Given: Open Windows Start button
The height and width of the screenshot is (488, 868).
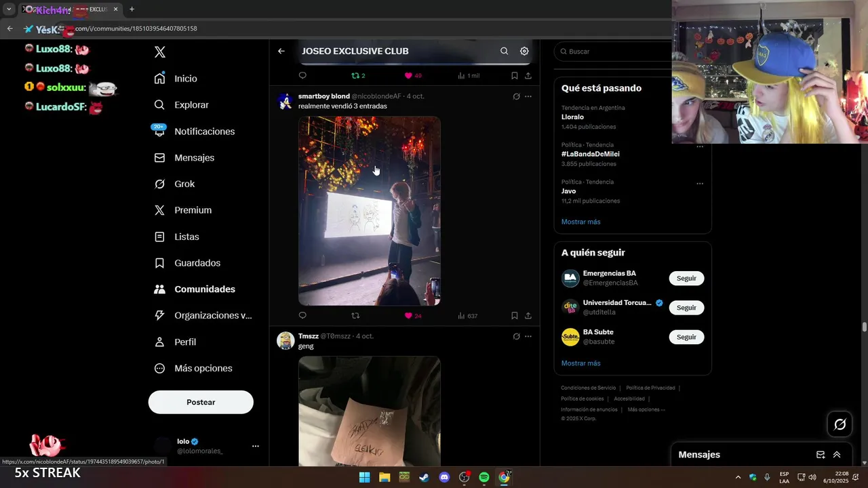Looking at the screenshot, I should tap(364, 477).
